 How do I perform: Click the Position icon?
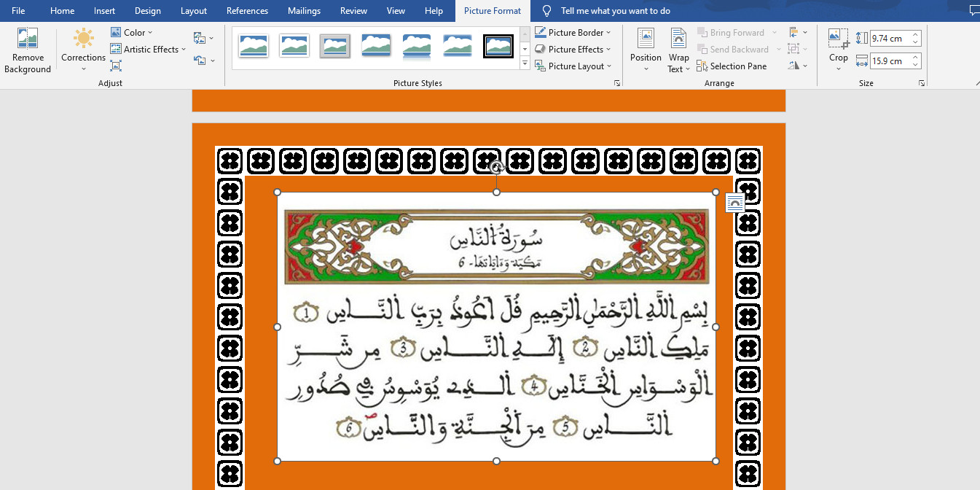click(646, 38)
